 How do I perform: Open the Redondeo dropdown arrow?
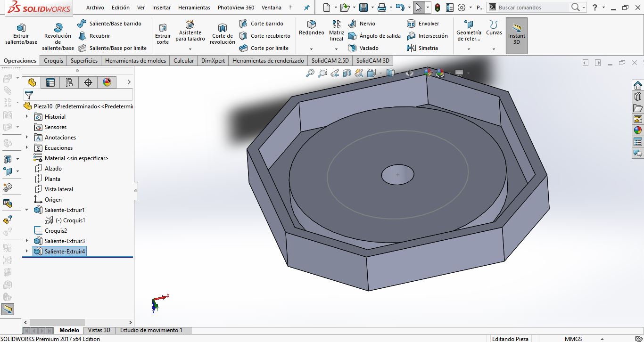311,49
